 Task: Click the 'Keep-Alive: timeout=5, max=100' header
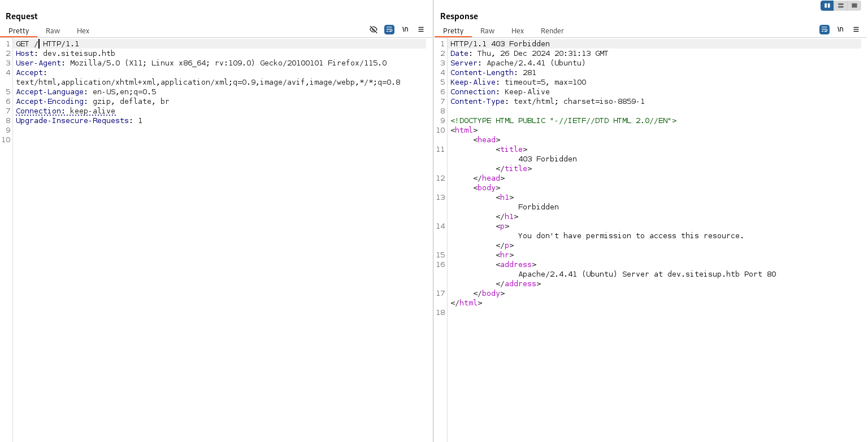click(518, 82)
